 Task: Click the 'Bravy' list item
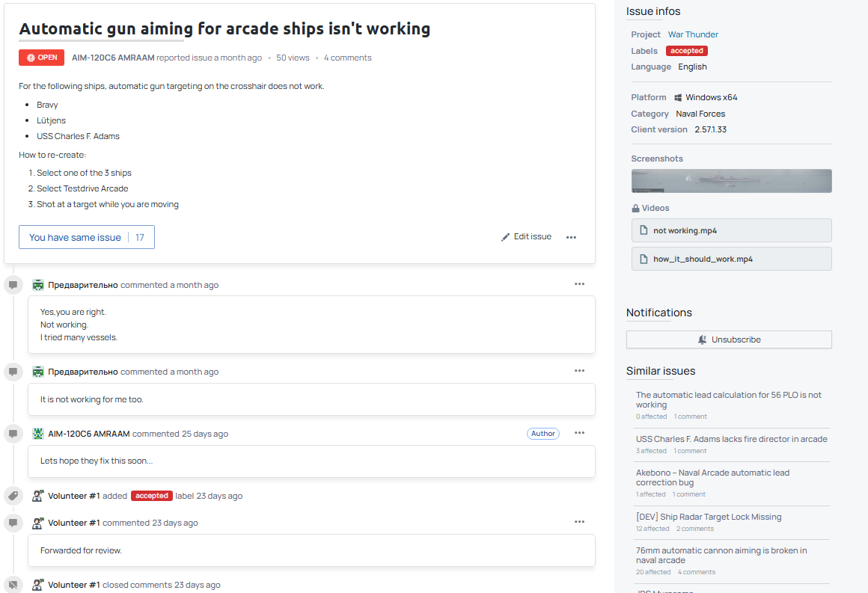(x=47, y=105)
